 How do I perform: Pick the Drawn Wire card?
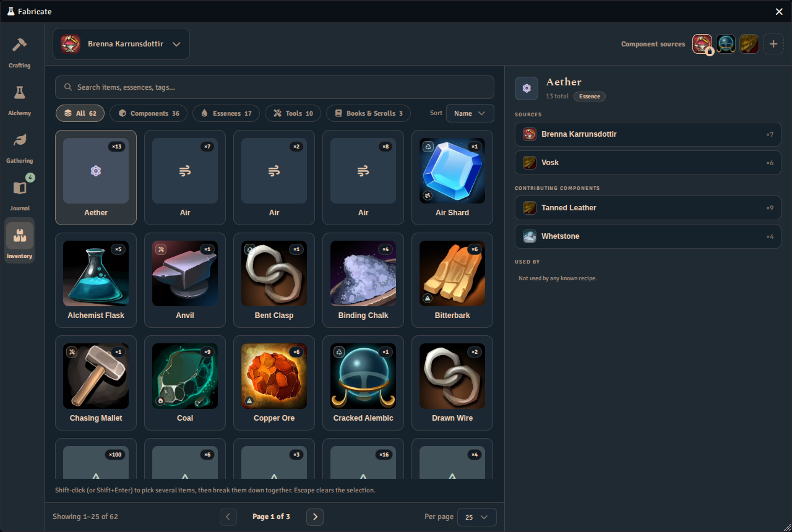pyautogui.click(x=452, y=383)
